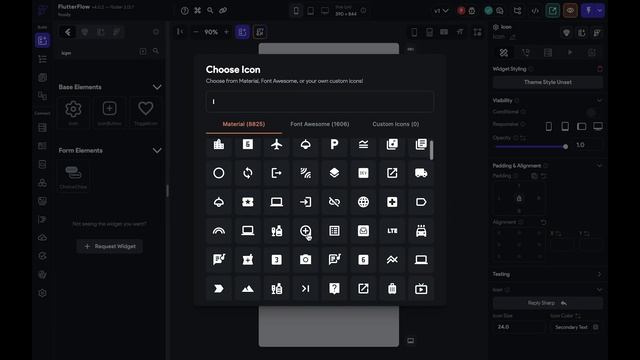Click the green Run app button
The height and width of the screenshot is (360, 640).
tap(552, 11)
